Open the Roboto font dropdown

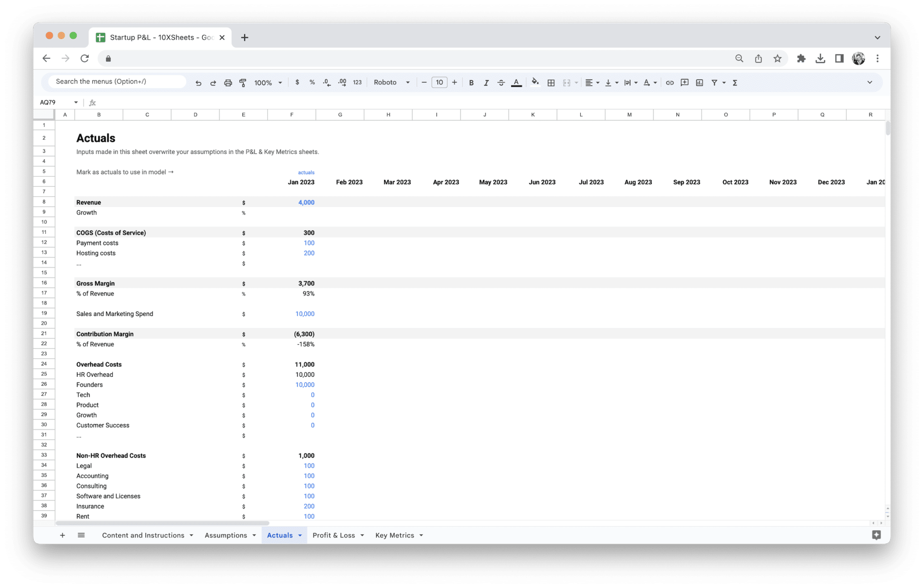[391, 82]
